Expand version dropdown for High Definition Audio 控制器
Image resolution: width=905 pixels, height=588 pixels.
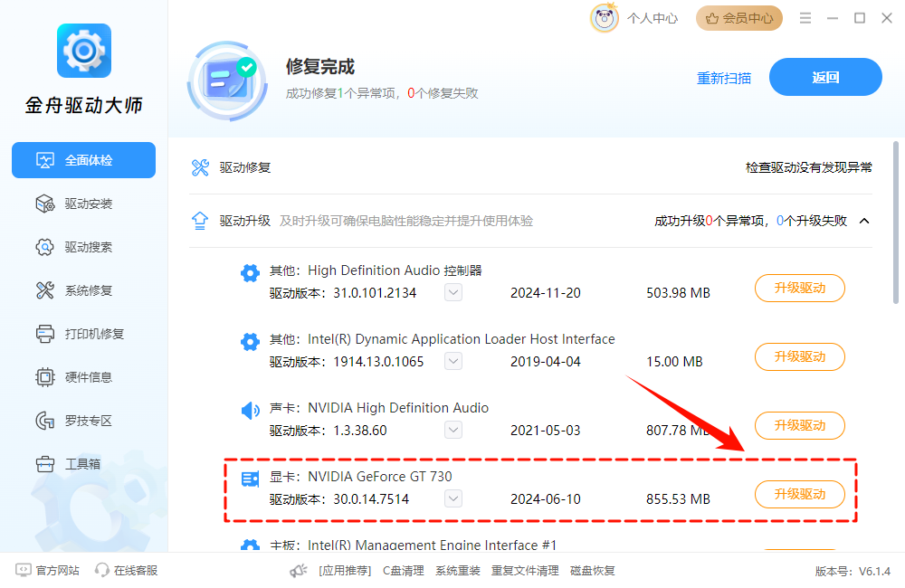click(x=452, y=292)
